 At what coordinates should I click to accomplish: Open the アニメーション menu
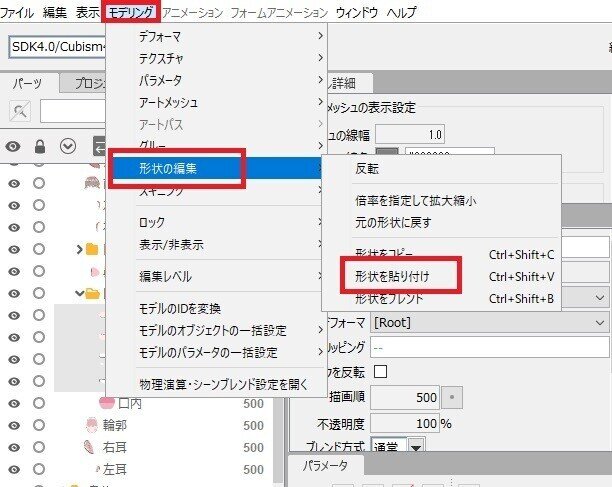[192, 12]
